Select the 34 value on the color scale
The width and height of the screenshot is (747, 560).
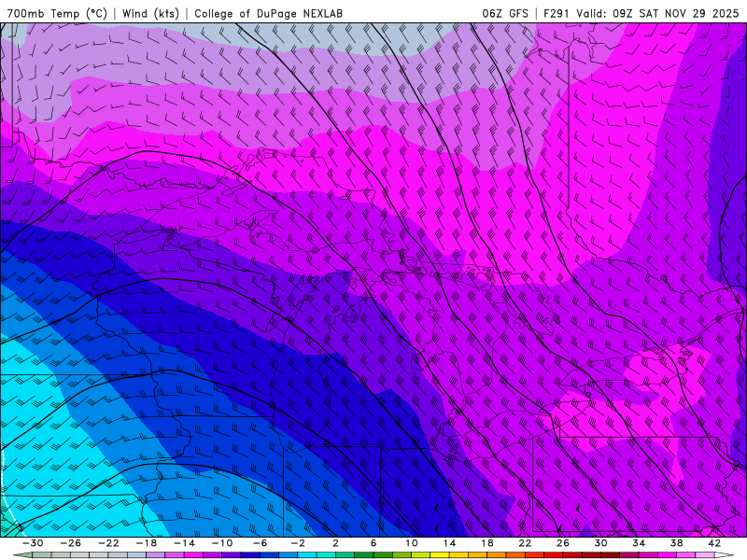click(x=639, y=543)
